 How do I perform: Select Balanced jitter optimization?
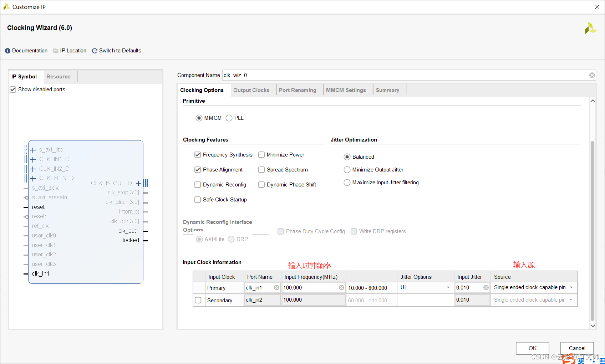(347, 157)
